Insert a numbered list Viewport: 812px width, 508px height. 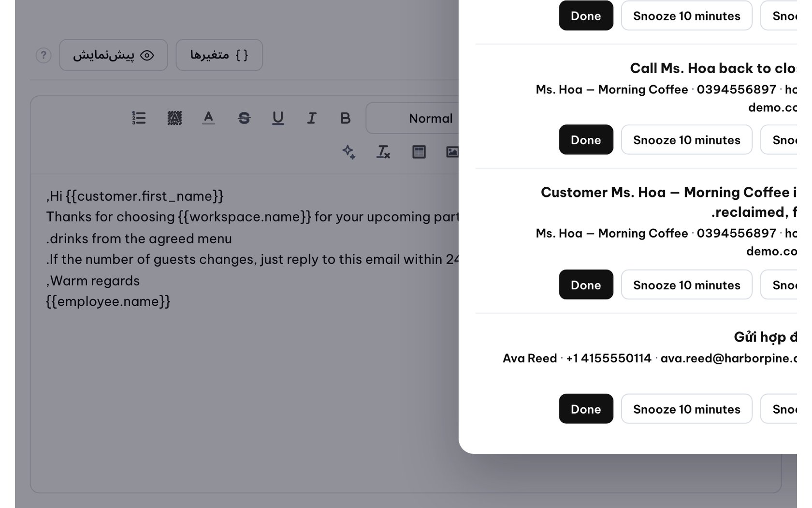click(x=139, y=118)
